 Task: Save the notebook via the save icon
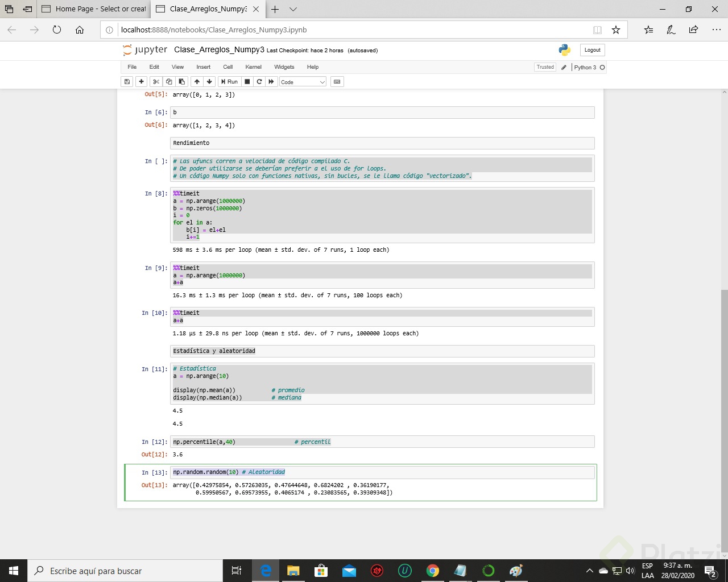coord(126,81)
